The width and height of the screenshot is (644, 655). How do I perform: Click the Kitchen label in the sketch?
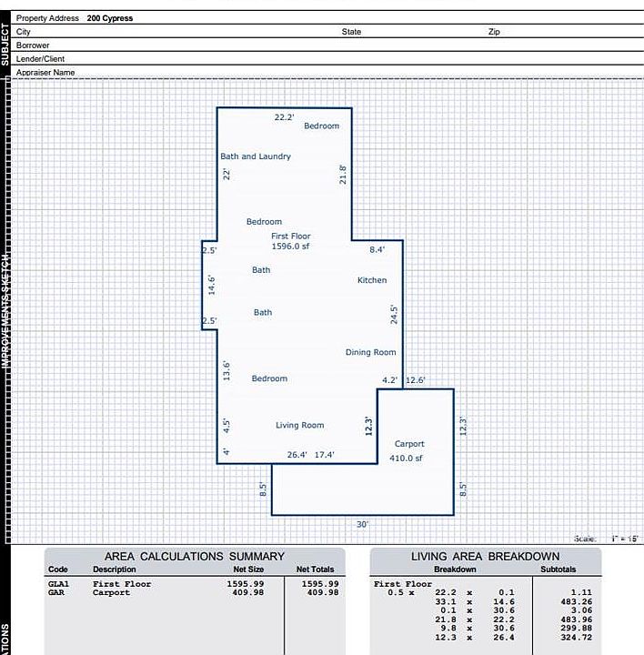point(371,280)
